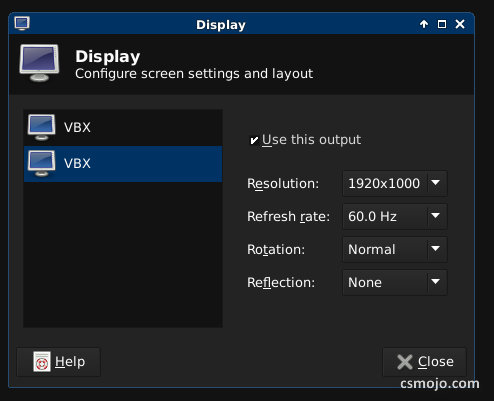The height and width of the screenshot is (401, 494).
Task: Select the first VBX output entry
Action: click(123, 127)
